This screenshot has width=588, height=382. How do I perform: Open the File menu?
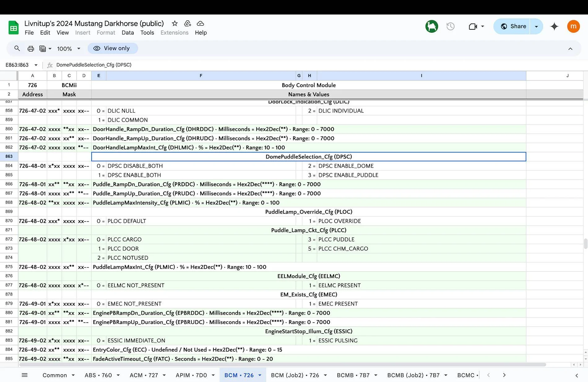pos(29,32)
